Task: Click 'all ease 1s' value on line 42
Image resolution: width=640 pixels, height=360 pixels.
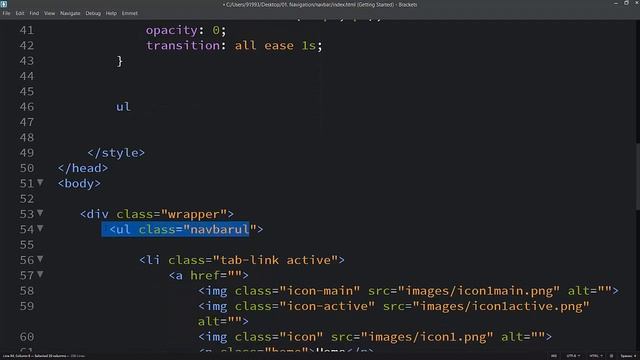Action: point(275,45)
